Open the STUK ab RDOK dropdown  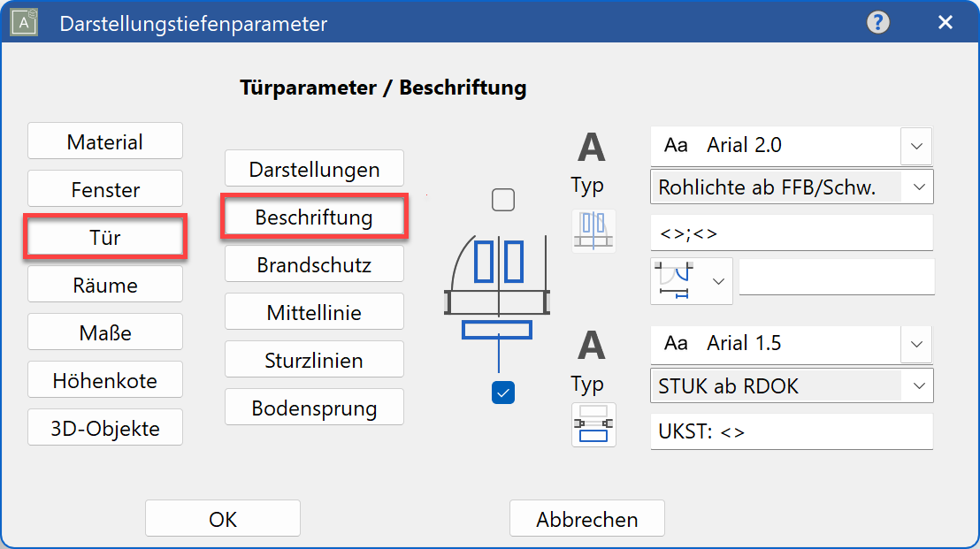917,385
